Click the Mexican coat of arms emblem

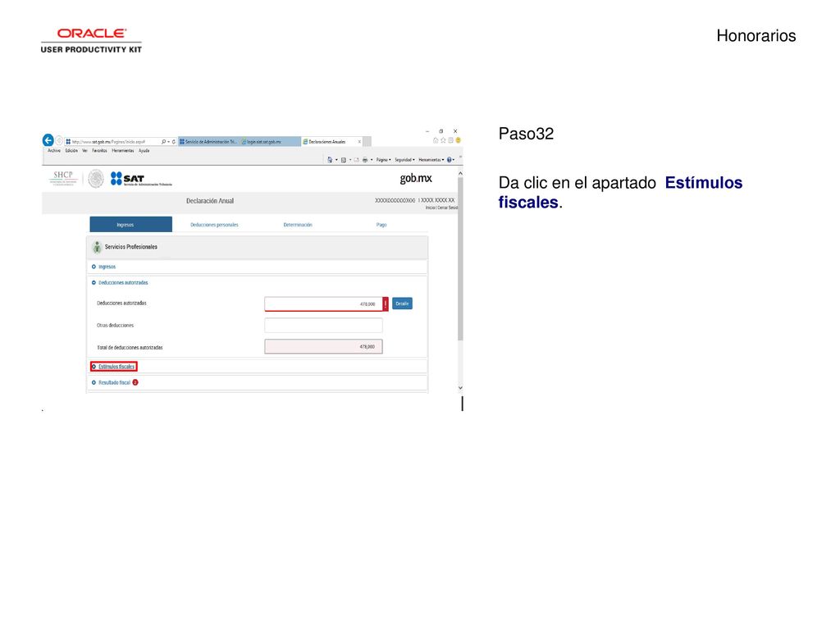[x=96, y=179]
